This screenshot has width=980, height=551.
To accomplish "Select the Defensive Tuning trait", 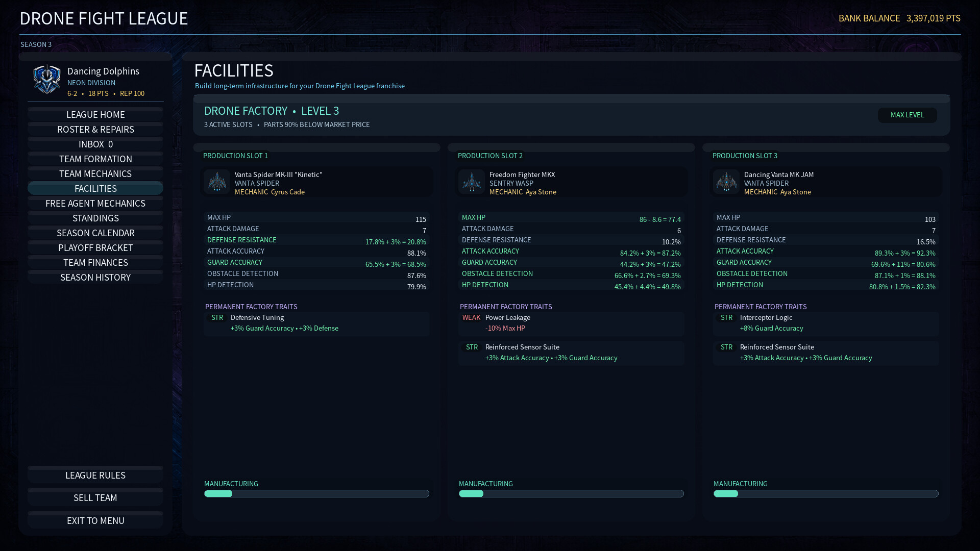I will coord(316,323).
